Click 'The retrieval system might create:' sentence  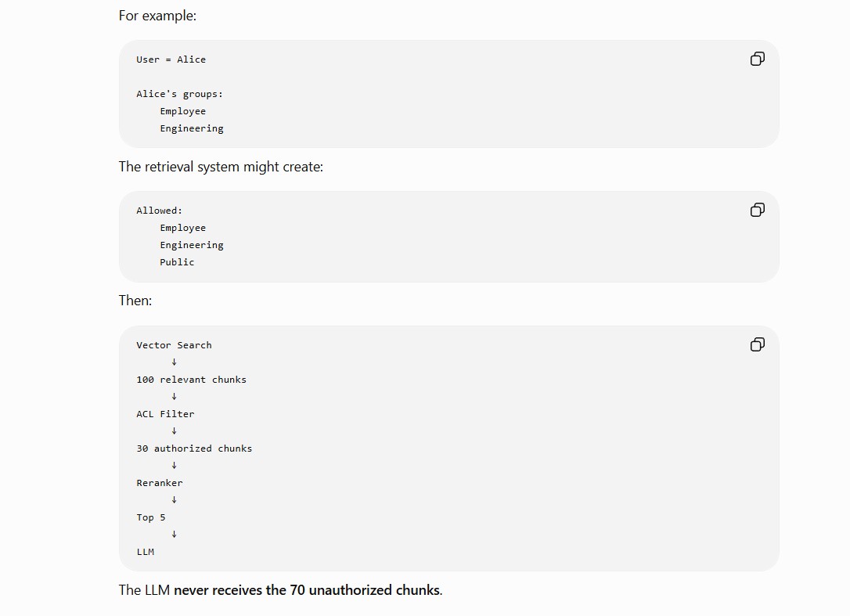click(221, 167)
